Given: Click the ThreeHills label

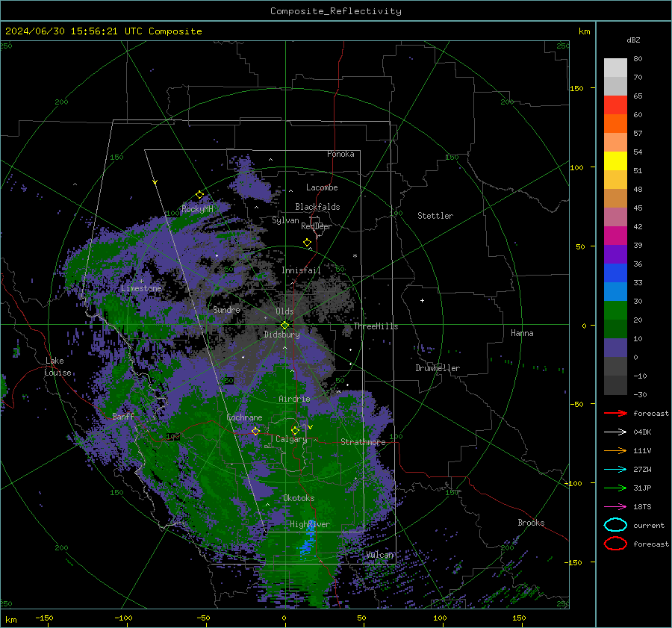Looking at the screenshot, I should [376, 326].
